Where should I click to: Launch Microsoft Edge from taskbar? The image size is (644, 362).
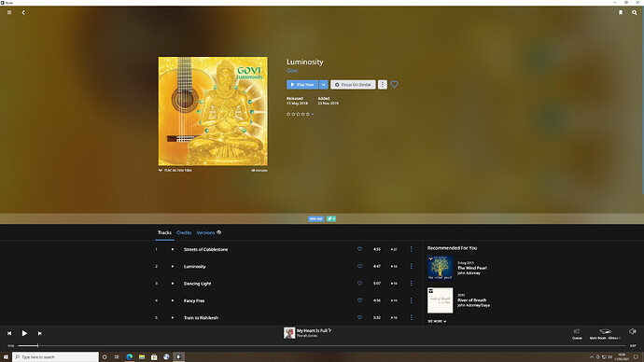pyautogui.click(x=130, y=357)
